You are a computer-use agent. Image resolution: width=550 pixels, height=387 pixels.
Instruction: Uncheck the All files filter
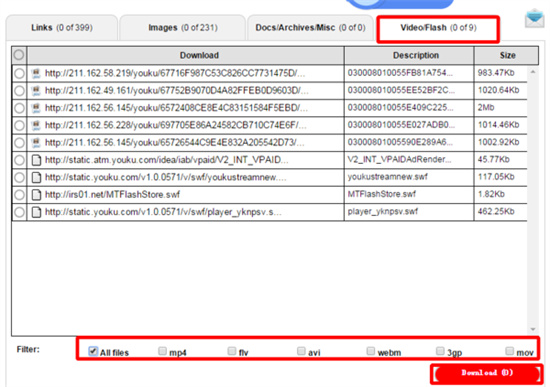pyautogui.click(x=93, y=351)
